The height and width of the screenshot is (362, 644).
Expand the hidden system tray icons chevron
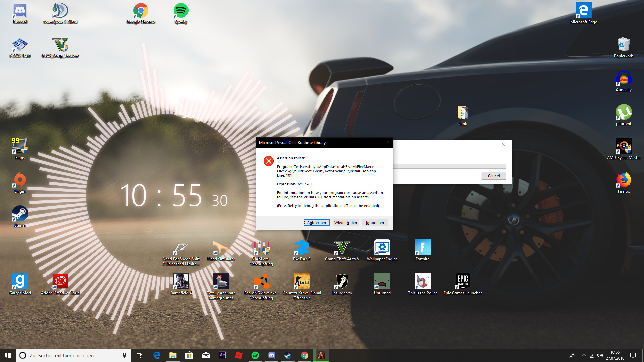[584, 355]
